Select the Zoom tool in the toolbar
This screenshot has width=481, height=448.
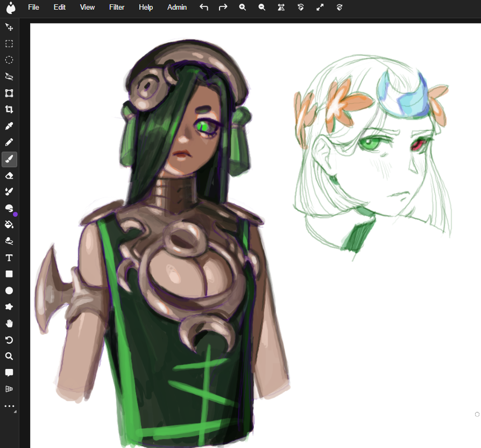pos(9,357)
